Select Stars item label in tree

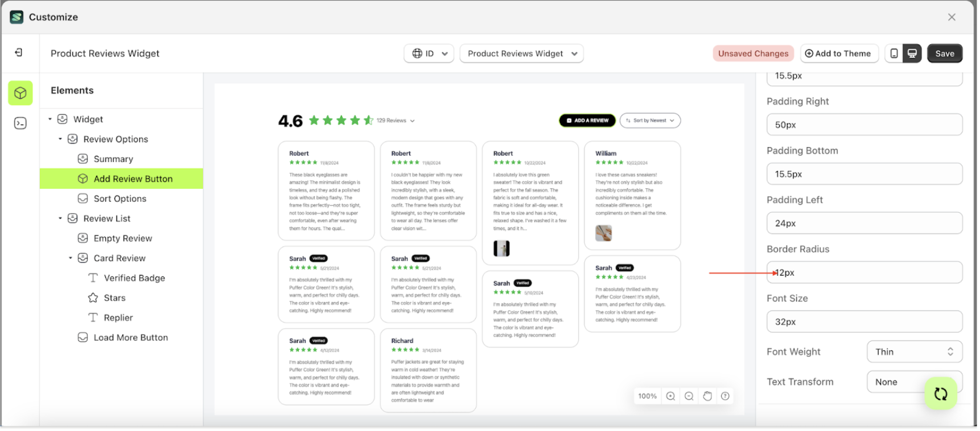[115, 297]
